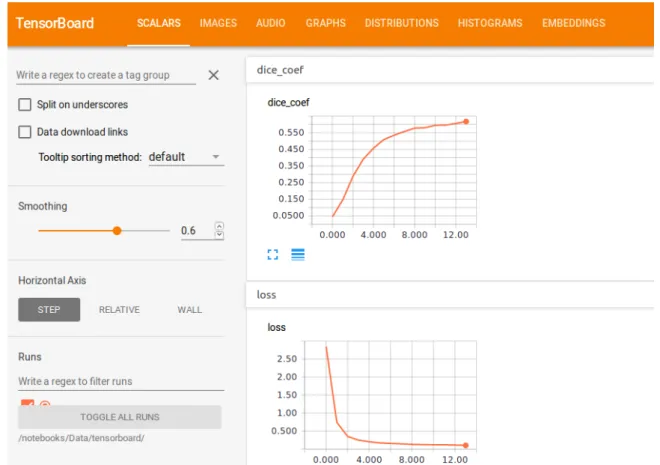Click the last data point on dice_coef curve
The image size is (660, 465).
[466, 122]
